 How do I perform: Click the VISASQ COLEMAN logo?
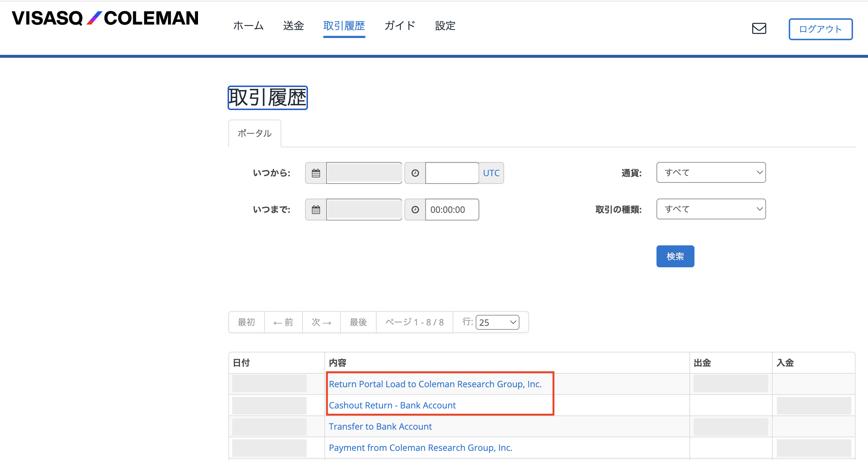[105, 18]
